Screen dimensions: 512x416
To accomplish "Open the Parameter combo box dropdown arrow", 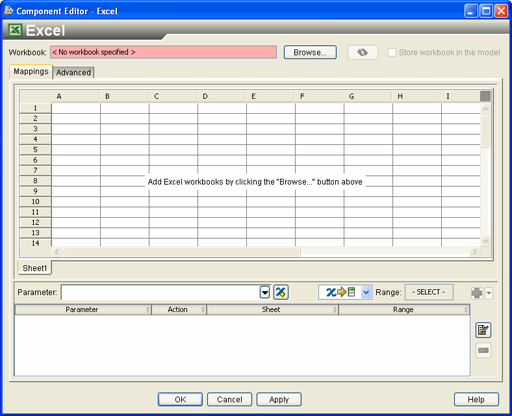I will pyautogui.click(x=265, y=293).
